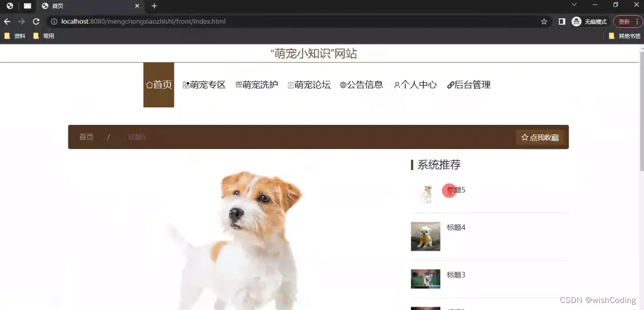Click the browser forward arrow
This screenshot has height=310, width=644.
22,22
